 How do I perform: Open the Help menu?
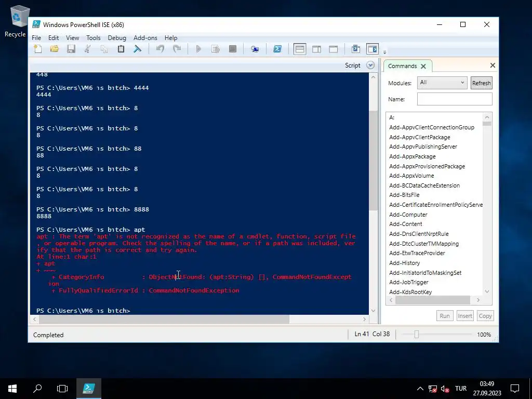pyautogui.click(x=170, y=37)
